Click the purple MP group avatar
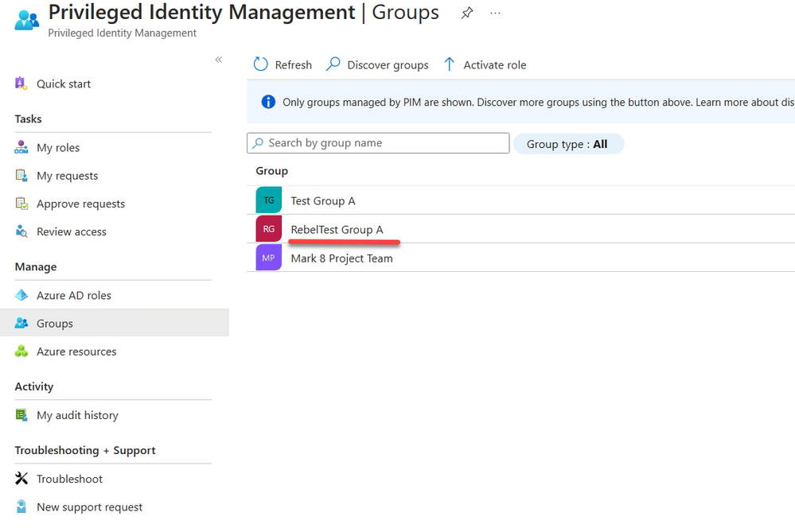Image resolution: width=795 pixels, height=532 pixels. tap(269, 258)
